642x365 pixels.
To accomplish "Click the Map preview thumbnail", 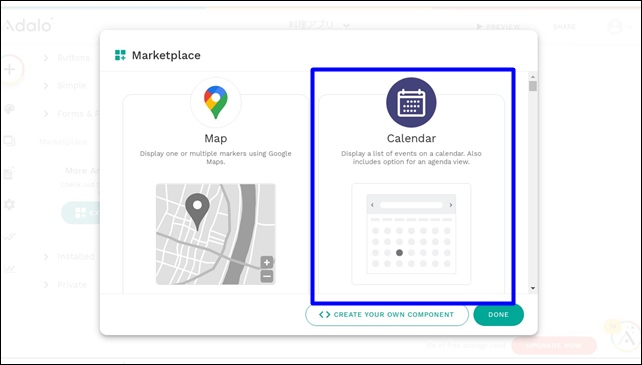I will (x=216, y=234).
